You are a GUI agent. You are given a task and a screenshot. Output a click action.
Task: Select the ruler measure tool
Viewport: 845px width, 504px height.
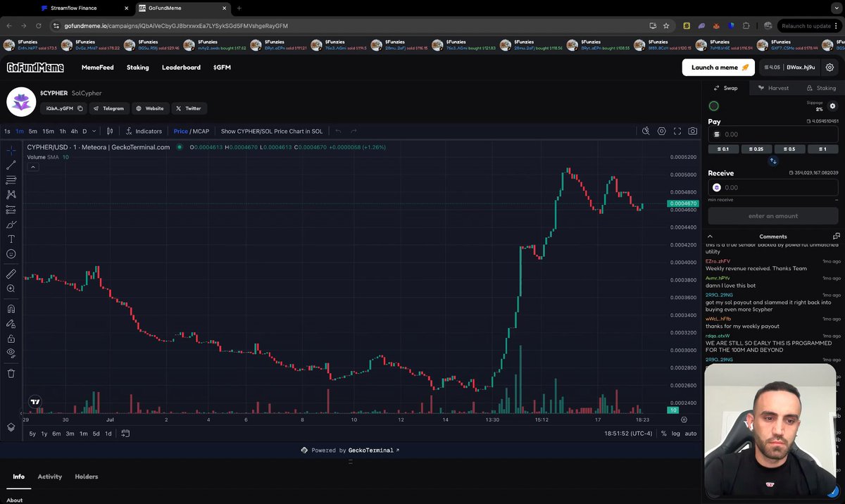[11, 274]
